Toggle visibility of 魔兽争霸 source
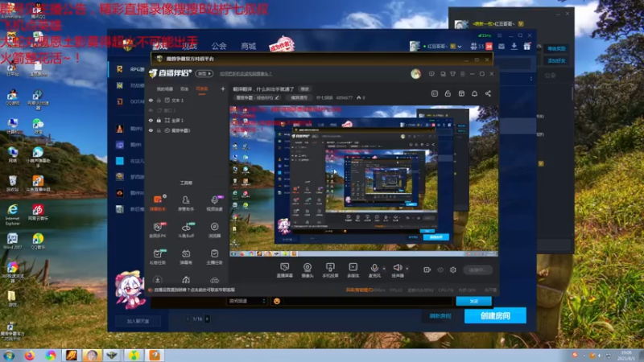Screen dimensions: 644x362 tap(151, 130)
